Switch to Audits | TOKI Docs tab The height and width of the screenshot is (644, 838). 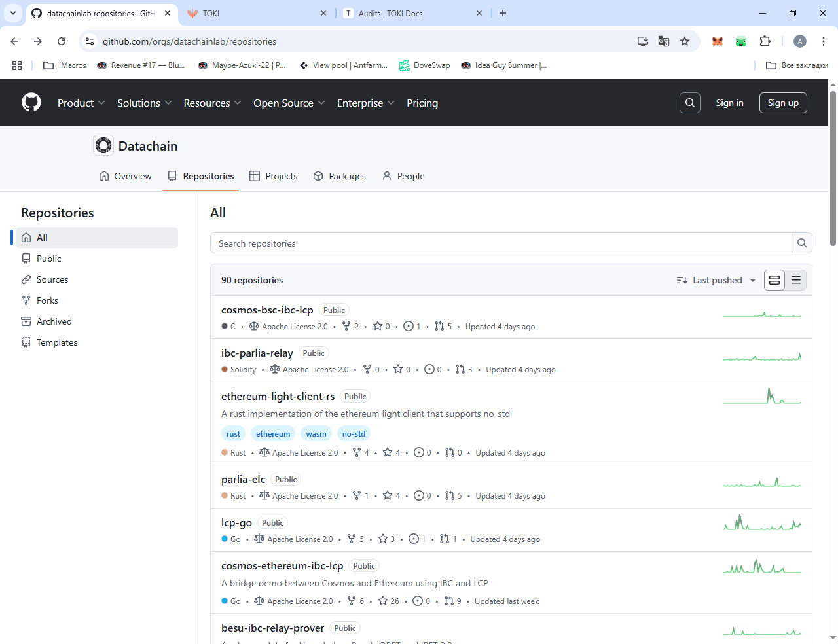(413, 13)
